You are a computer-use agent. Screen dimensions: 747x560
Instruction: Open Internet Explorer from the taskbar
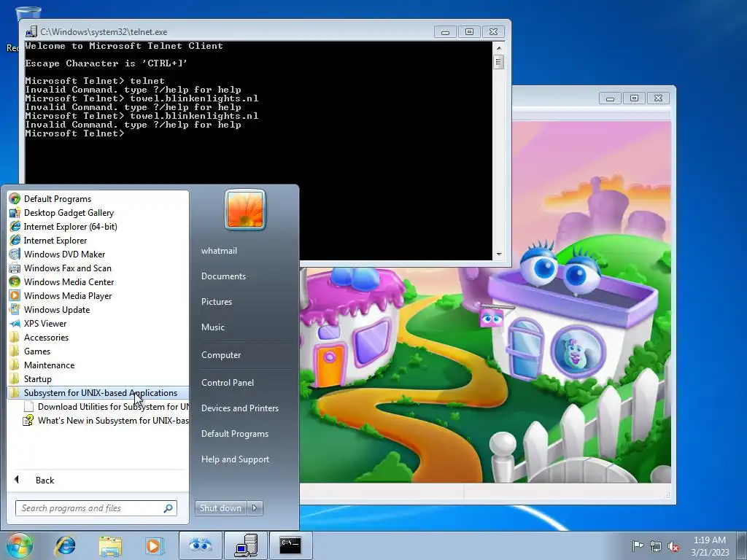click(x=65, y=545)
